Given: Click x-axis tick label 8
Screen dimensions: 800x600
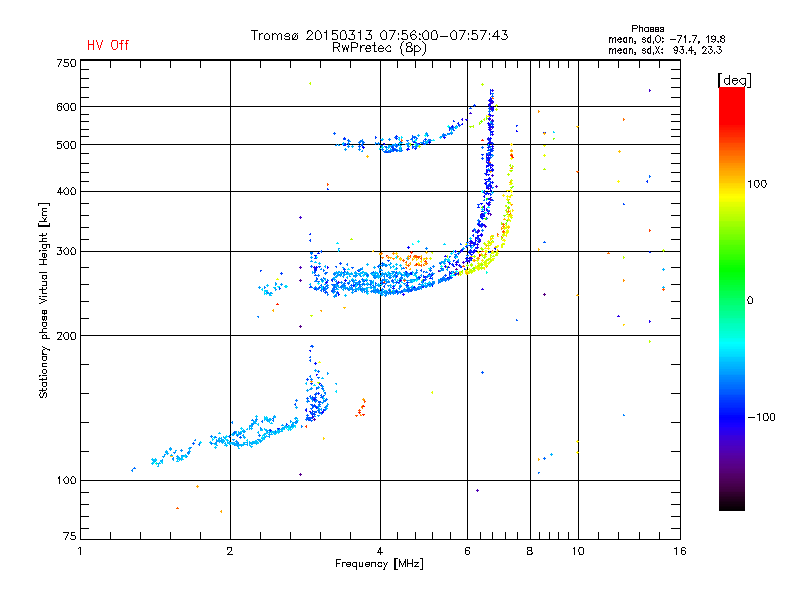Looking at the screenshot, I should [530, 551].
